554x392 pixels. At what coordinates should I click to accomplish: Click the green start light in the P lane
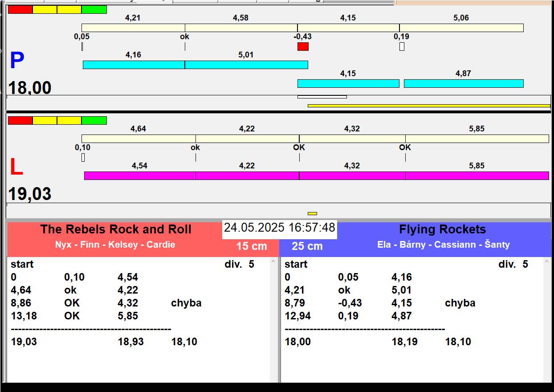tap(94, 9)
